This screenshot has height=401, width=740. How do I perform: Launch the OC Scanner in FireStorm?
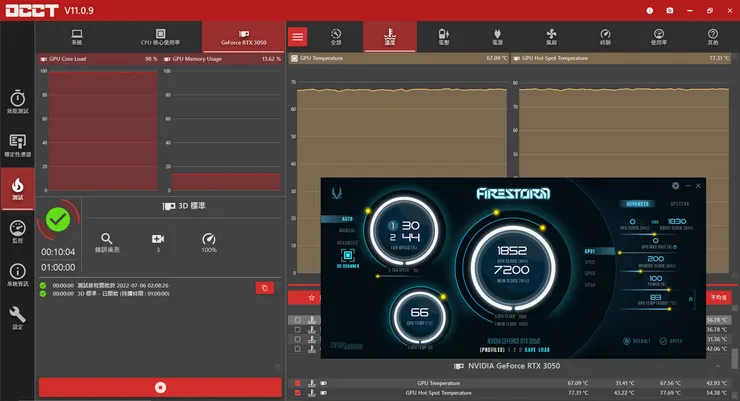pos(348,259)
